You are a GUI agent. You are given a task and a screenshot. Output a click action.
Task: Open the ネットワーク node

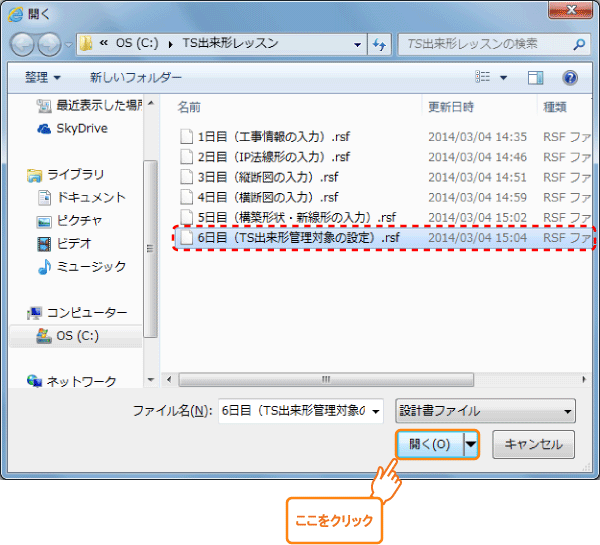[x=81, y=381]
